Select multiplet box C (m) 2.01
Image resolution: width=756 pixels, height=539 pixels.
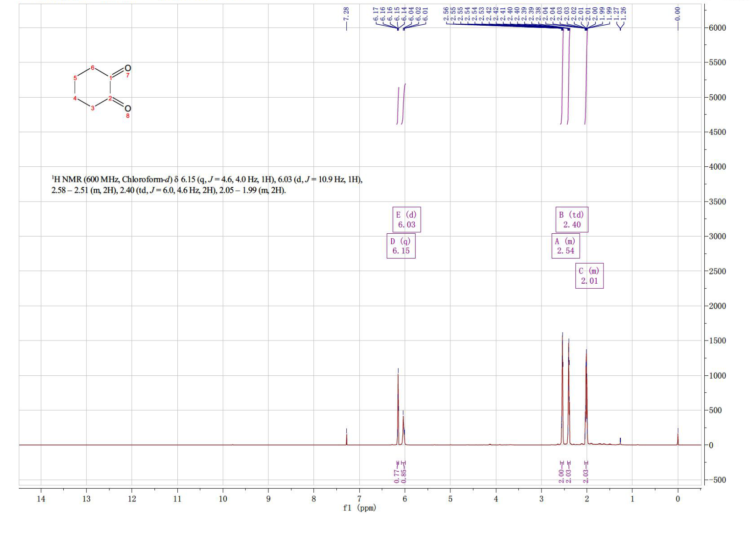click(589, 275)
